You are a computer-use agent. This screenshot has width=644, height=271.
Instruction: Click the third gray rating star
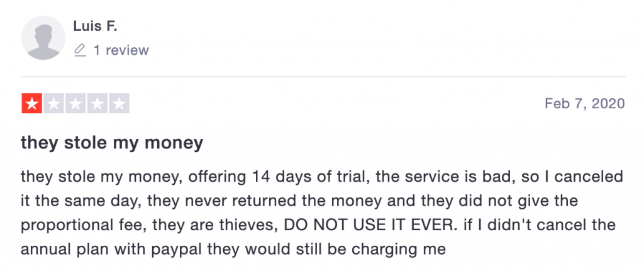(75, 104)
